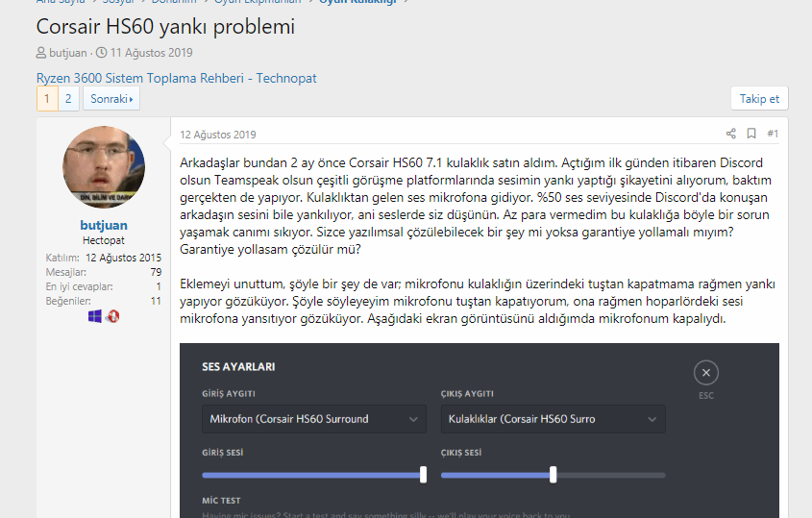Click the Mesajlar count 79
Viewport: 812px width, 518px height.
(x=156, y=272)
